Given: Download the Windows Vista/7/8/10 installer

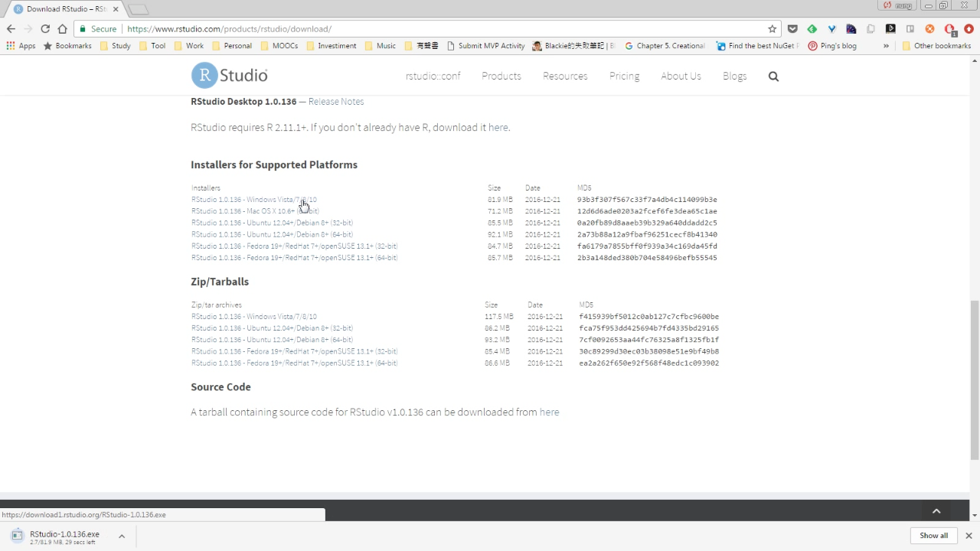Looking at the screenshot, I should pyautogui.click(x=254, y=200).
